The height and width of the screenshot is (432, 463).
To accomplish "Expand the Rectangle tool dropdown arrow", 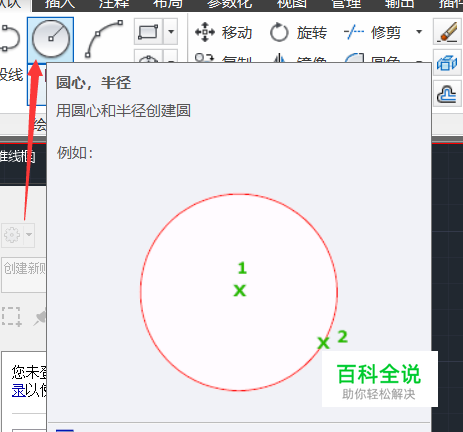I will click(x=171, y=32).
